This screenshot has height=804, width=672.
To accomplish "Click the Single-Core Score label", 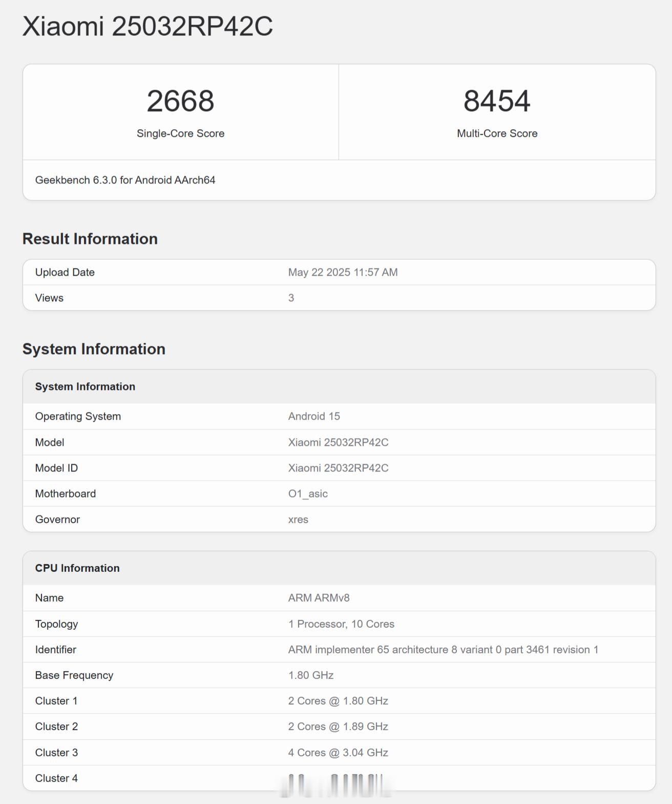I will click(x=180, y=133).
